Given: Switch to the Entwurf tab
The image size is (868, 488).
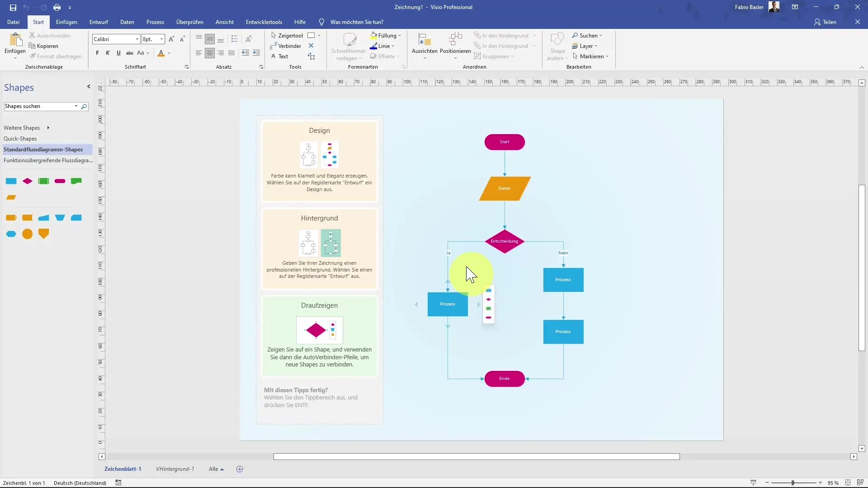Looking at the screenshot, I should pyautogui.click(x=99, y=22).
